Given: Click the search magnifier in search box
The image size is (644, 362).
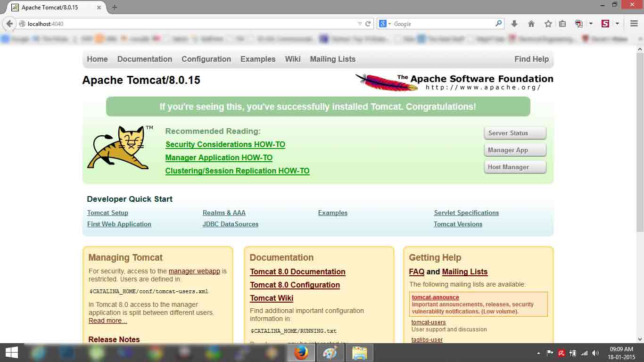Looking at the screenshot, I should pyautogui.click(x=499, y=24).
